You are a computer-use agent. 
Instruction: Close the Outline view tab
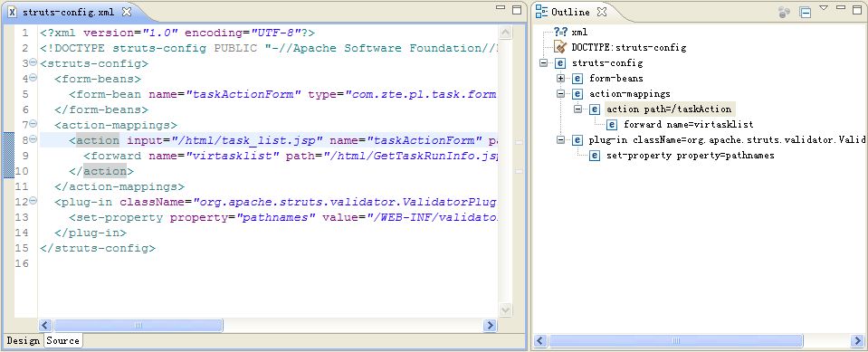tap(602, 12)
